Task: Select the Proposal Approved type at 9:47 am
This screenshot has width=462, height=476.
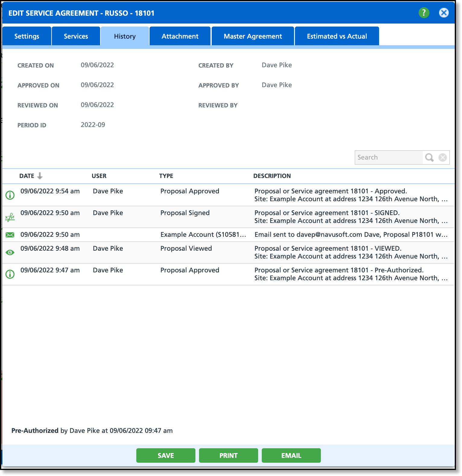Action: 190,270
